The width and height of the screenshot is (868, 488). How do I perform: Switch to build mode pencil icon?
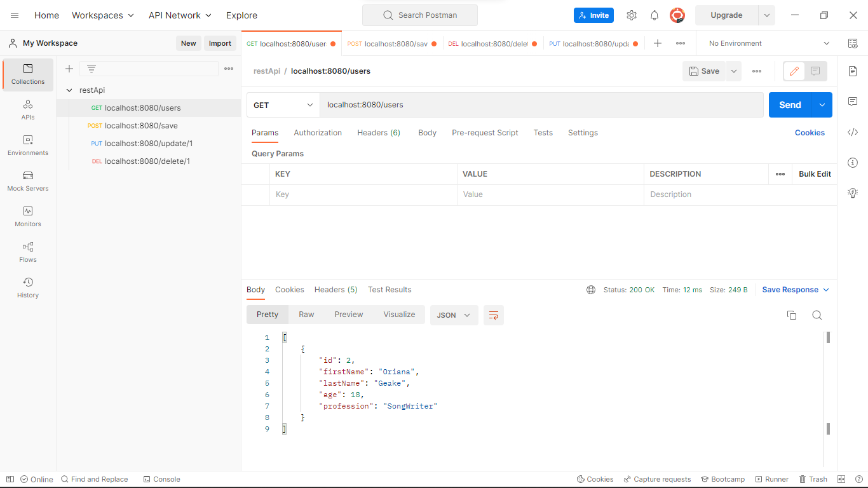pyautogui.click(x=794, y=71)
